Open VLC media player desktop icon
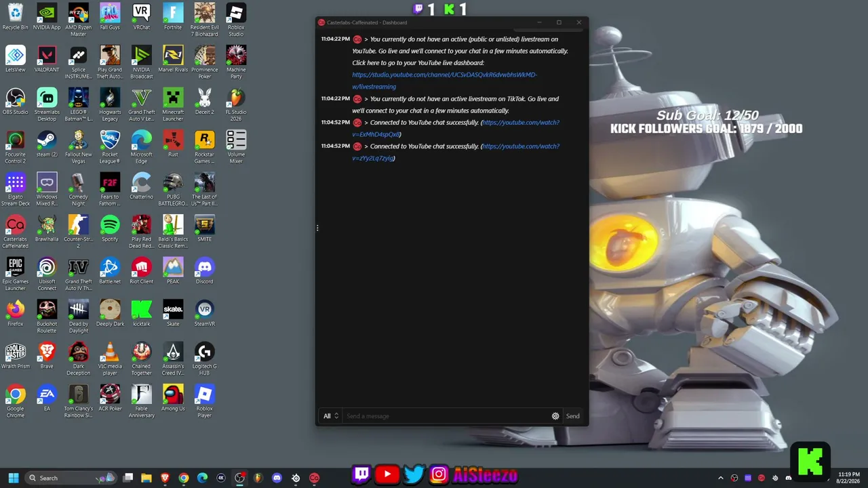 [110, 359]
